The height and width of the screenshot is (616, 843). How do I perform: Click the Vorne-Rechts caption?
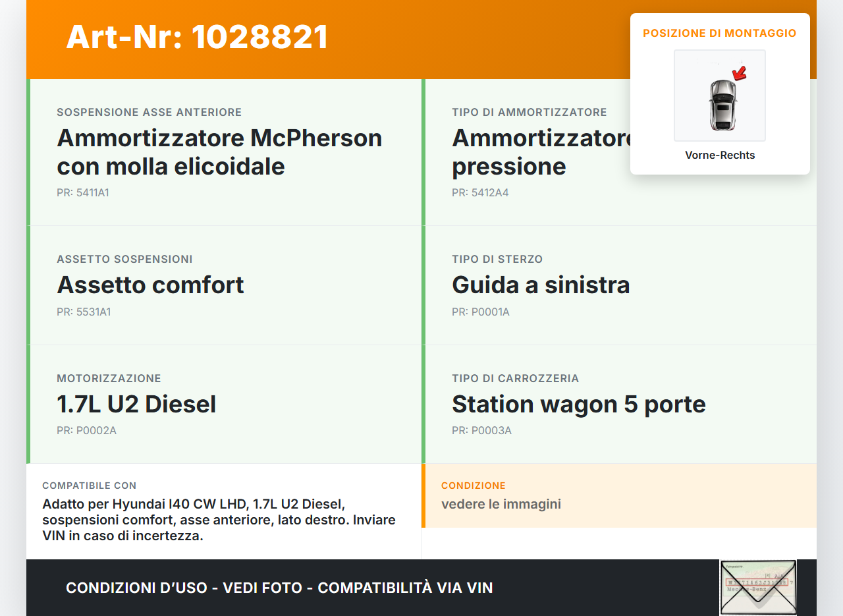point(719,155)
